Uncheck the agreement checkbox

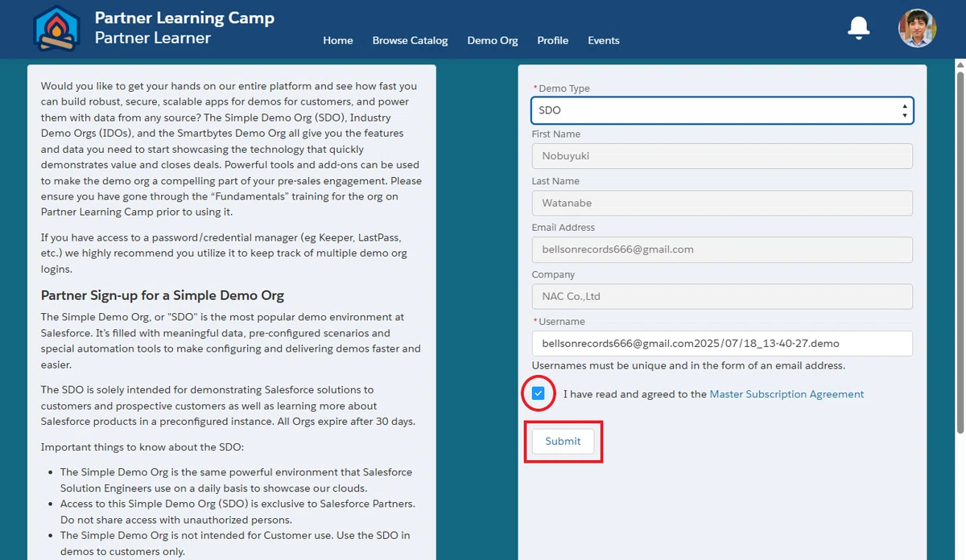[x=539, y=393]
